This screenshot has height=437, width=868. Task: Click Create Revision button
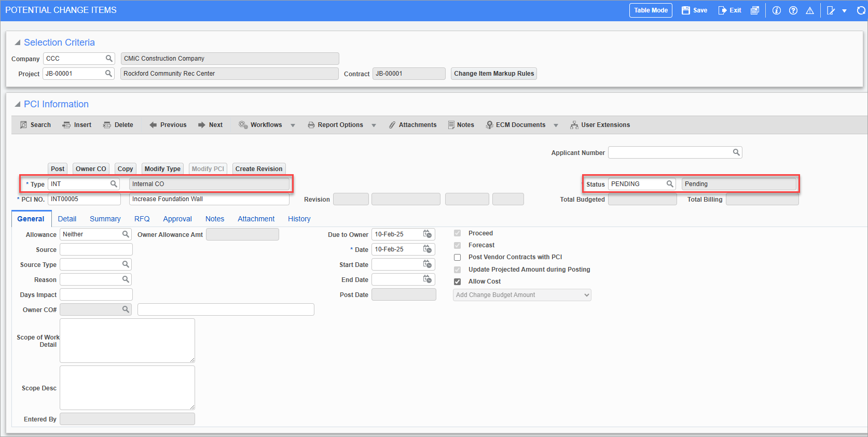(259, 169)
